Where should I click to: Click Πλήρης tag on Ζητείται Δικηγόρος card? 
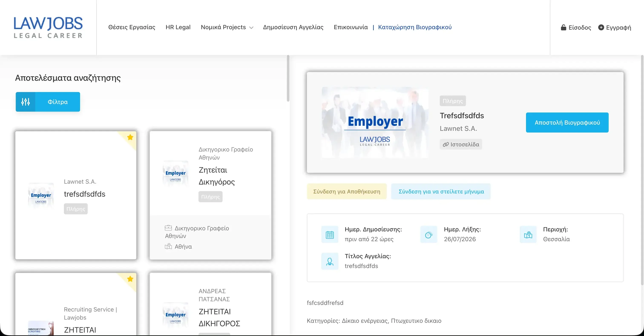(210, 197)
